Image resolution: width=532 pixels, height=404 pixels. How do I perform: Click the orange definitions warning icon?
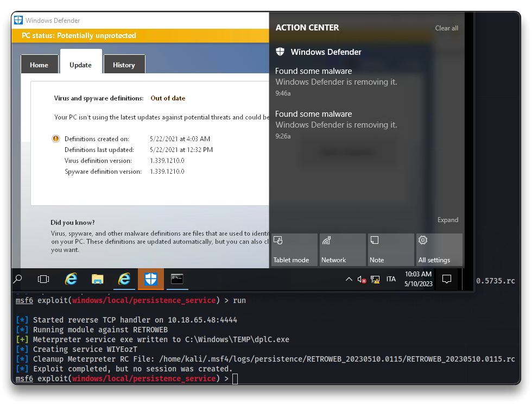click(55, 138)
